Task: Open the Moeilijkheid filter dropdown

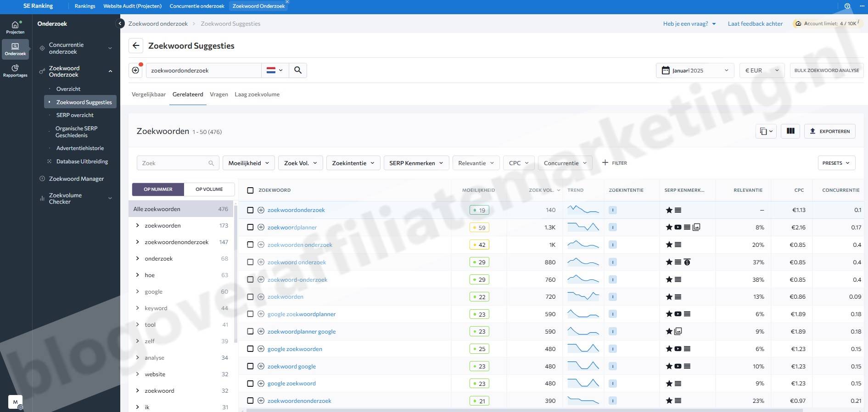Action: [248, 163]
